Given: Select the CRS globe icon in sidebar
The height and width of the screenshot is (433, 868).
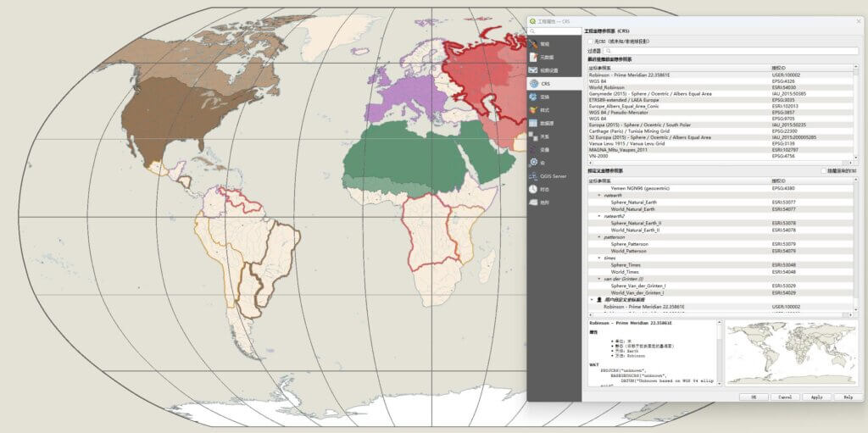Looking at the screenshot, I should click(533, 84).
